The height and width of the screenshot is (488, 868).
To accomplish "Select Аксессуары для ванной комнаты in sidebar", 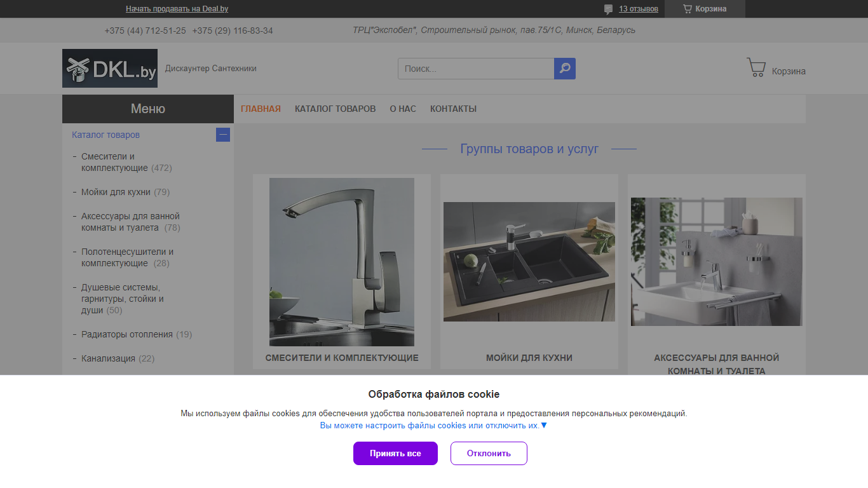I will 131,222.
